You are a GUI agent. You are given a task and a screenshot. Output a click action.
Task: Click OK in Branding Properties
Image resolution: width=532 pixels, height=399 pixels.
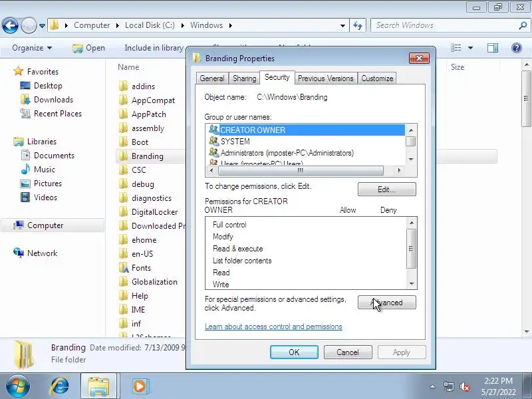(294, 352)
